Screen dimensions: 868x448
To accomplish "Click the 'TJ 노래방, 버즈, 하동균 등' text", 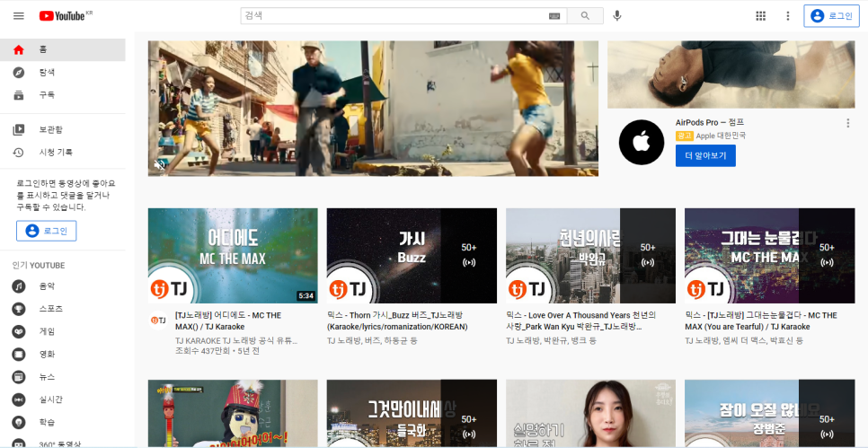I will coord(372,340).
